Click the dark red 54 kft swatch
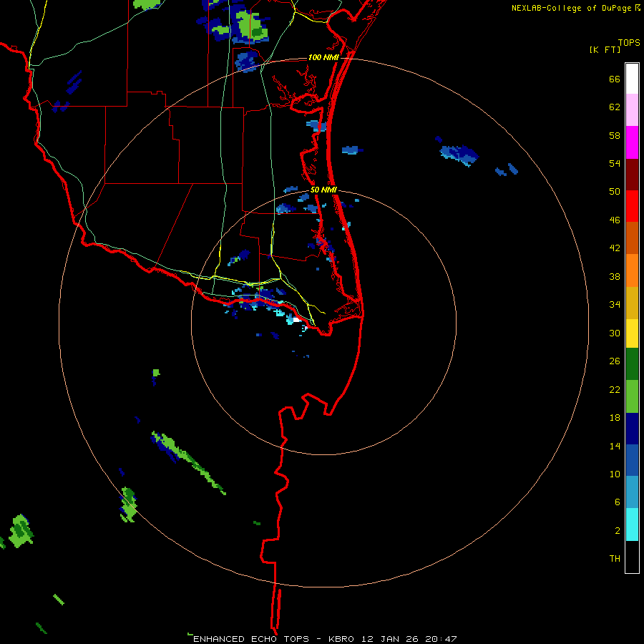 pyautogui.click(x=632, y=175)
